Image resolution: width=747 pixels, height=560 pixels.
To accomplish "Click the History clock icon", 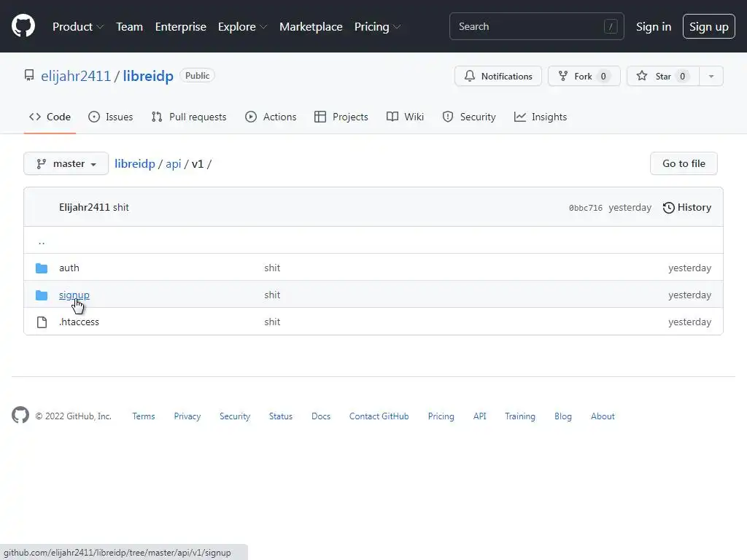I will click(668, 208).
